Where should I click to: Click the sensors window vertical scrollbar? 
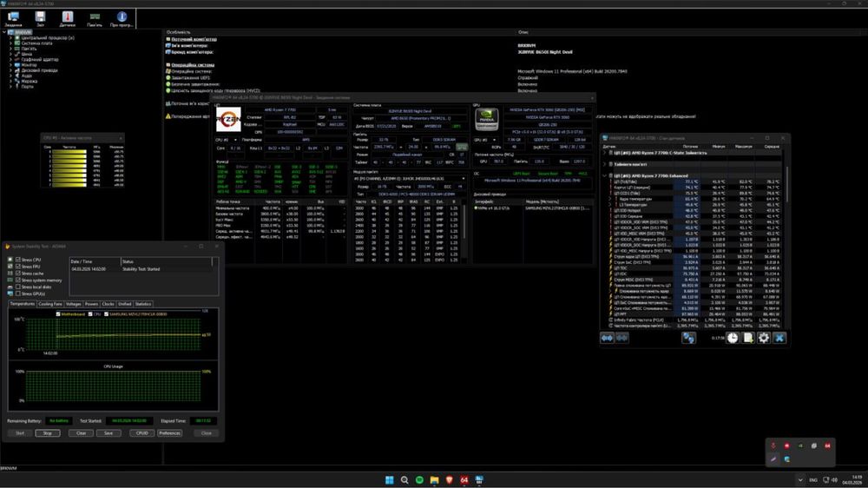(786, 183)
